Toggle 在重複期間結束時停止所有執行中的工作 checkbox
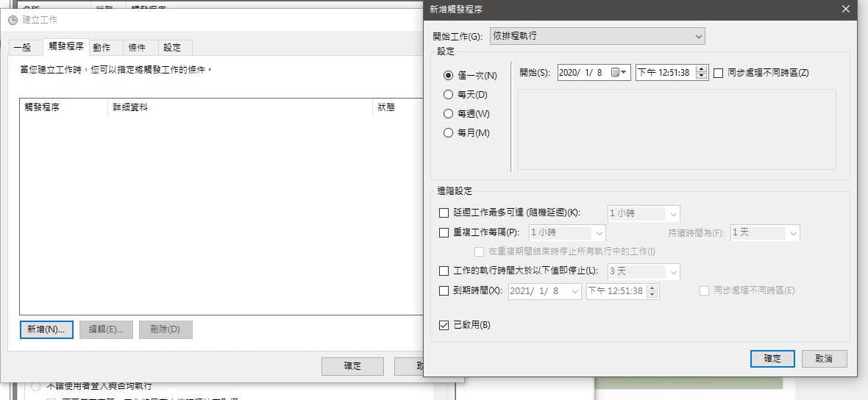Image resolution: width=868 pixels, height=400 pixels. pyautogui.click(x=480, y=251)
